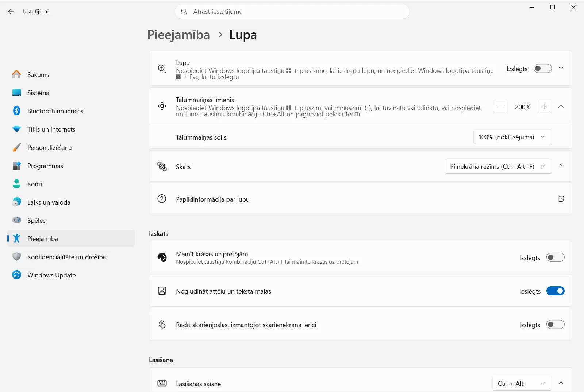Open Lasīšanas saīsne Ctrl + Alt dropdown

click(522, 384)
